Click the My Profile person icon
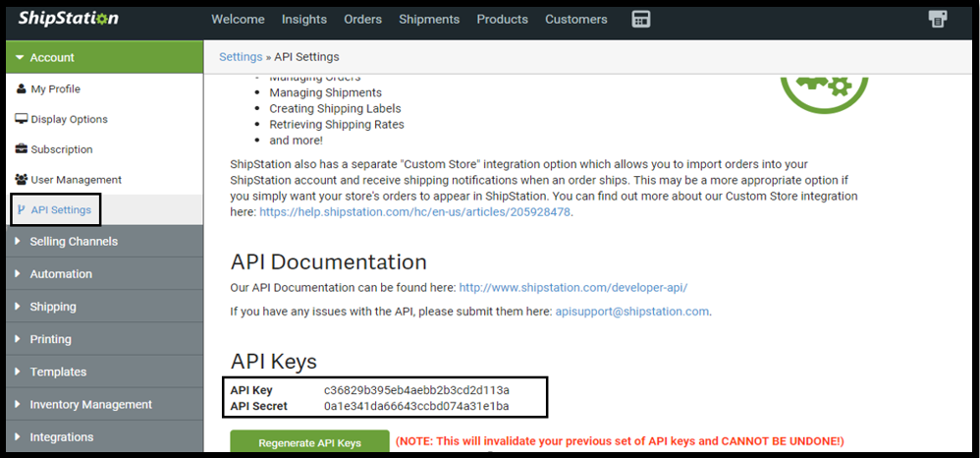Viewport: 980px width, 458px height. tap(22, 89)
